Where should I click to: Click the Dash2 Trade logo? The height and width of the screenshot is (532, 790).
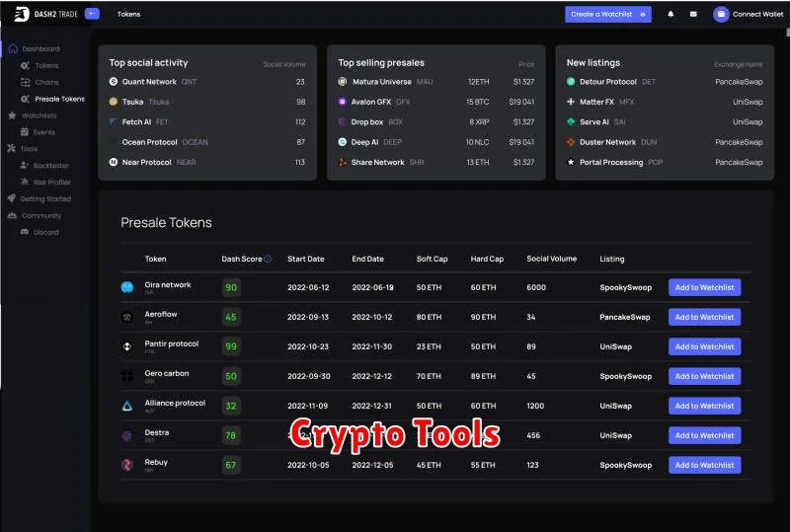click(45, 14)
